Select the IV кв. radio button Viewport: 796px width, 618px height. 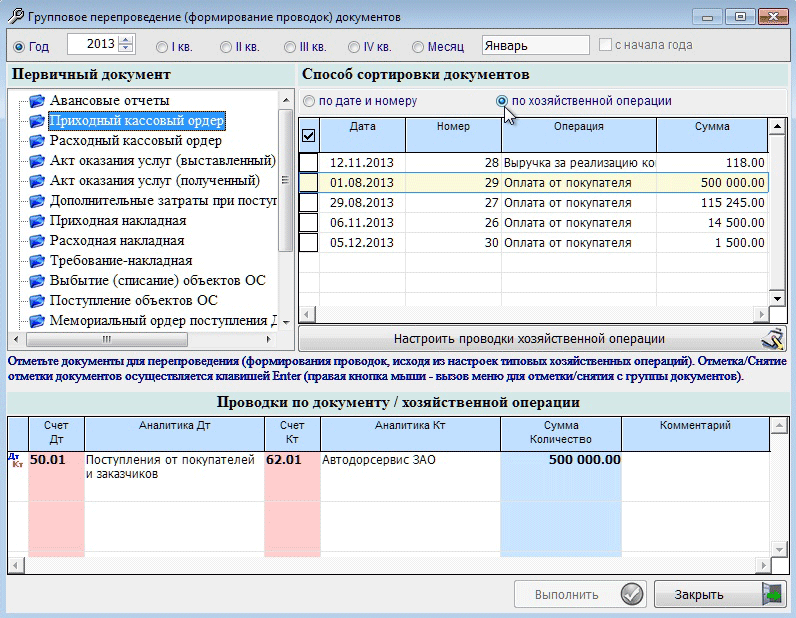coord(354,47)
